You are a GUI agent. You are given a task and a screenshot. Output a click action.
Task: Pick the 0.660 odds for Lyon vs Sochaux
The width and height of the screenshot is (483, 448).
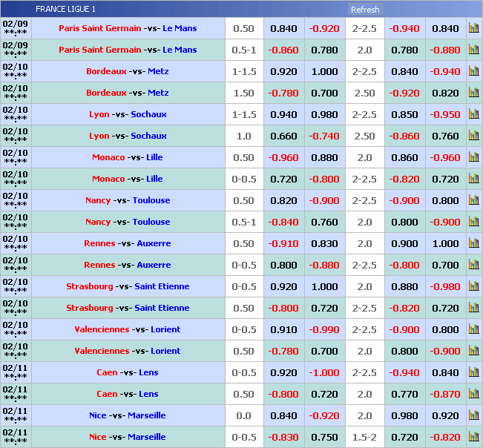coord(283,136)
